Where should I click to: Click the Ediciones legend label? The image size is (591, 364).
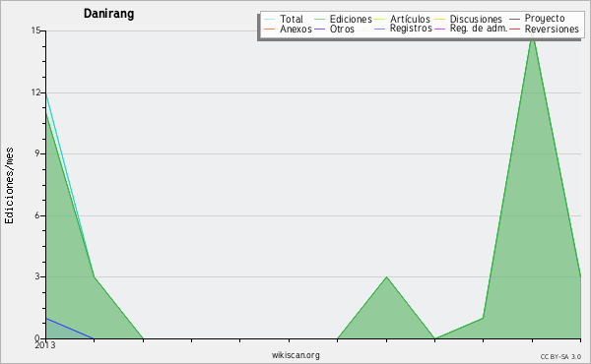(351, 19)
